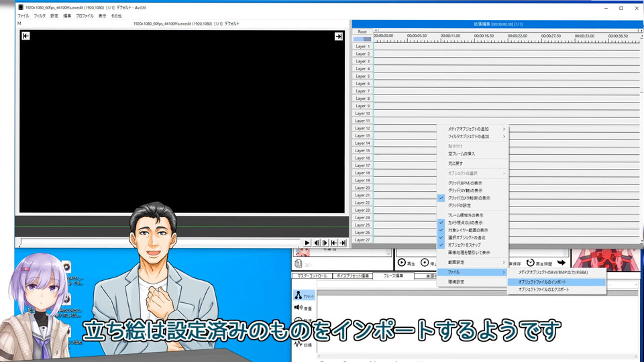
Task: Click the Root button in timeline
Action: (x=362, y=32)
